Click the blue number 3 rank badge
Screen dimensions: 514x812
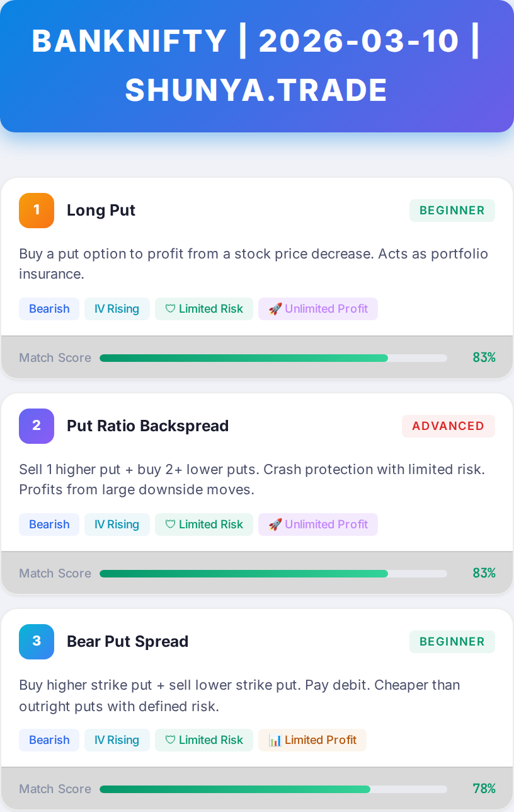37,641
